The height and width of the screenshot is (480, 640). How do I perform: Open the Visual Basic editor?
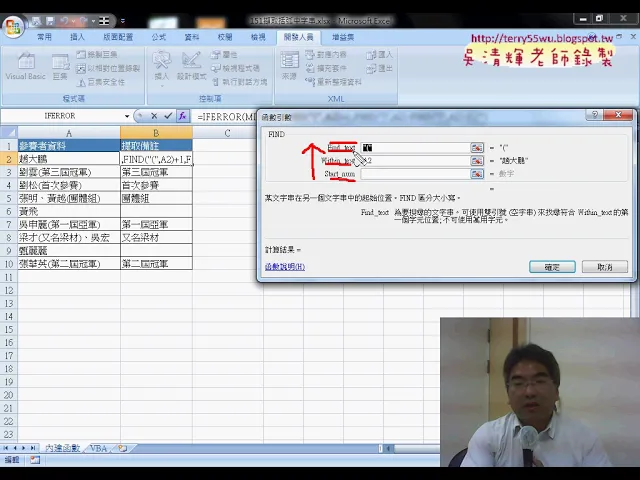[25, 66]
